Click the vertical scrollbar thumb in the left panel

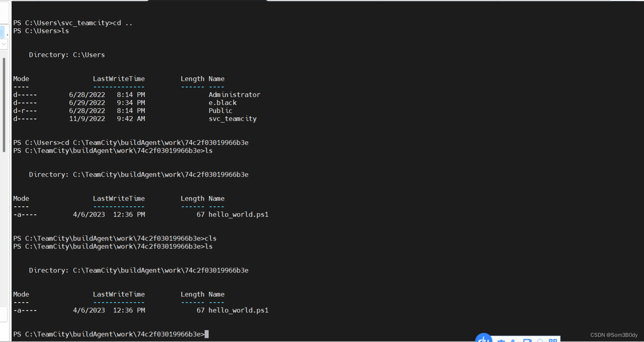tap(4, 105)
